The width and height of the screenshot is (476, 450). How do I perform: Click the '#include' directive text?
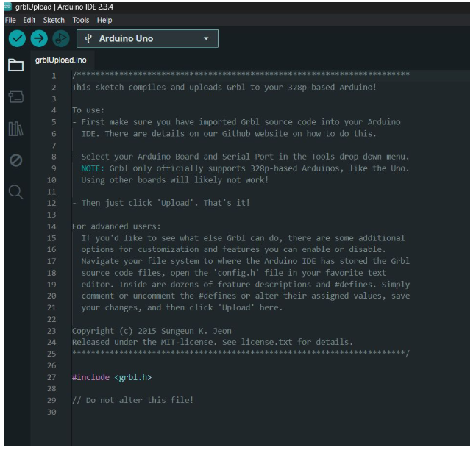click(90, 377)
